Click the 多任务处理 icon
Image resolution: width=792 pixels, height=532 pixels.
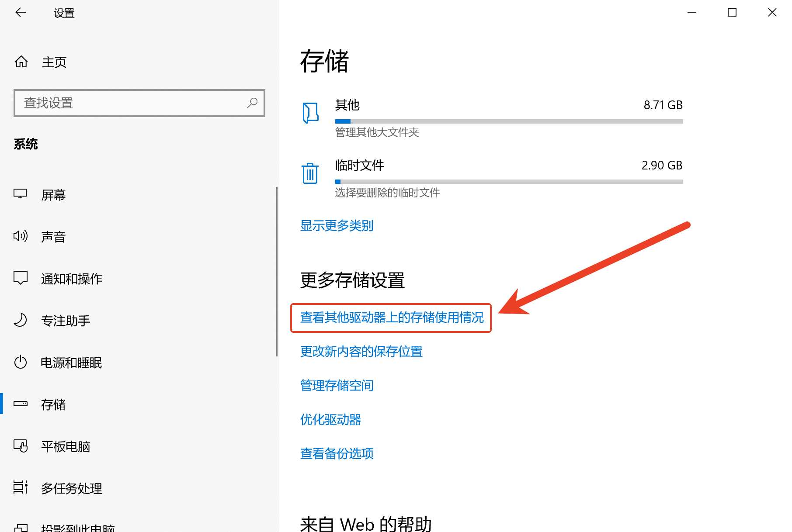point(20,488)
